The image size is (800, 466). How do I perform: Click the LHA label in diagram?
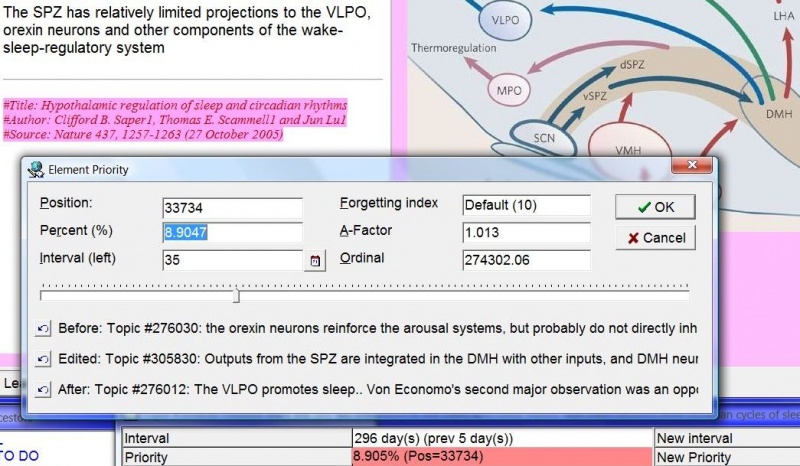pos(784,16)
